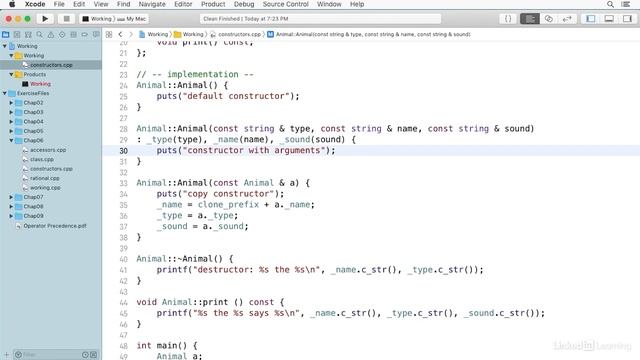Show the Debug navigator

click(x=73, y=35)
